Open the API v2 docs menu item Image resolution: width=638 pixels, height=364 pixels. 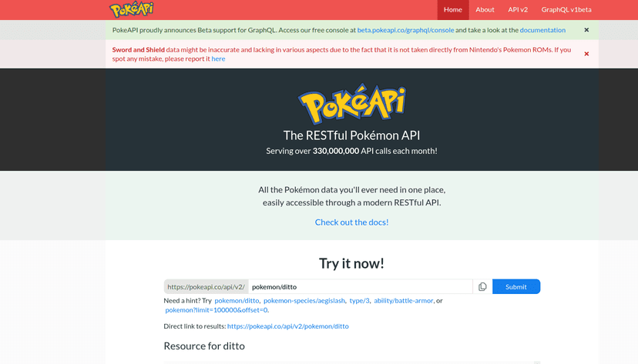tap(518, 10)
